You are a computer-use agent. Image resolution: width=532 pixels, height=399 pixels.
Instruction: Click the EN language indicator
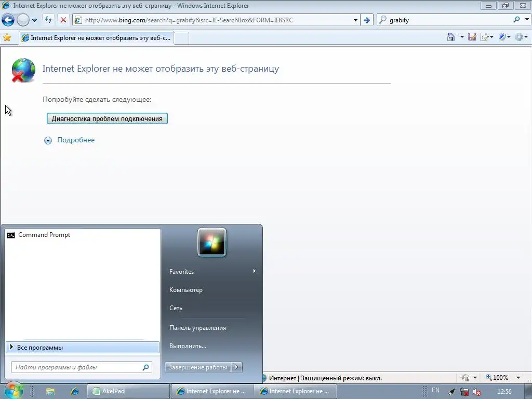click(x=435, y=390)
